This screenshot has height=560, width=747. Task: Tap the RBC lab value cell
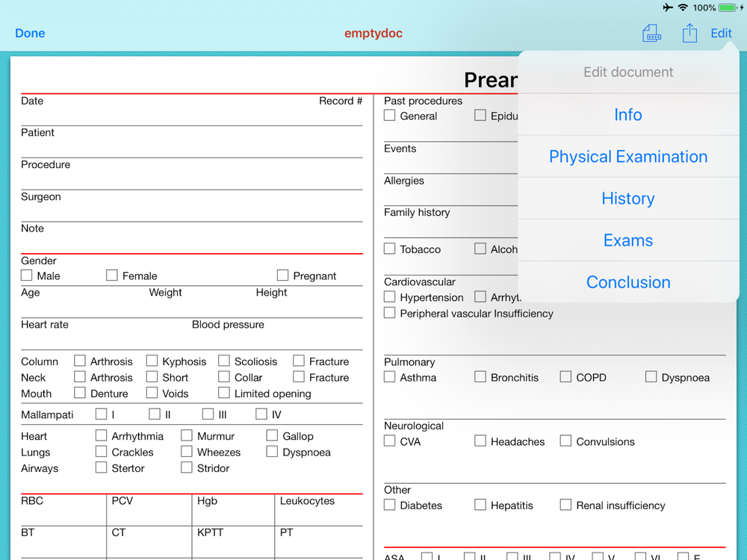click(x=63, y=510)
